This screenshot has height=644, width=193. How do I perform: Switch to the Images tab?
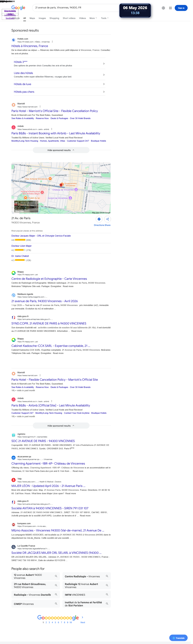click(x=42, y=18)
